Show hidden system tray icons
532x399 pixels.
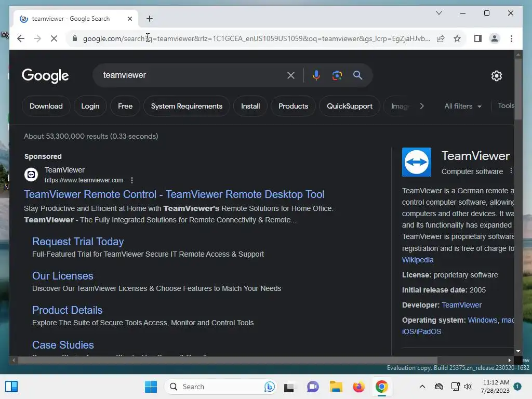tap(422, 387)
